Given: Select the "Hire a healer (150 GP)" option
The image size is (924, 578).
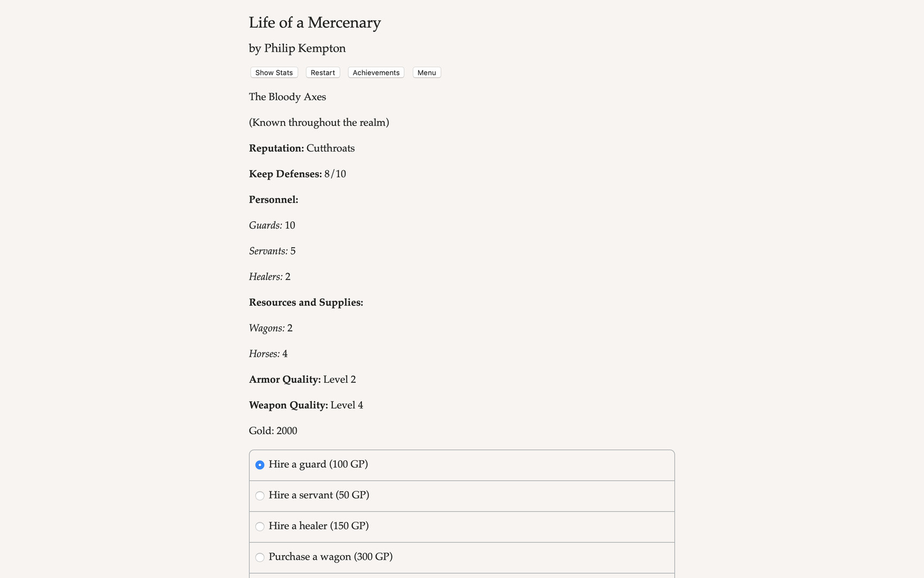Looking at the screenshot, I should (260, 527).
